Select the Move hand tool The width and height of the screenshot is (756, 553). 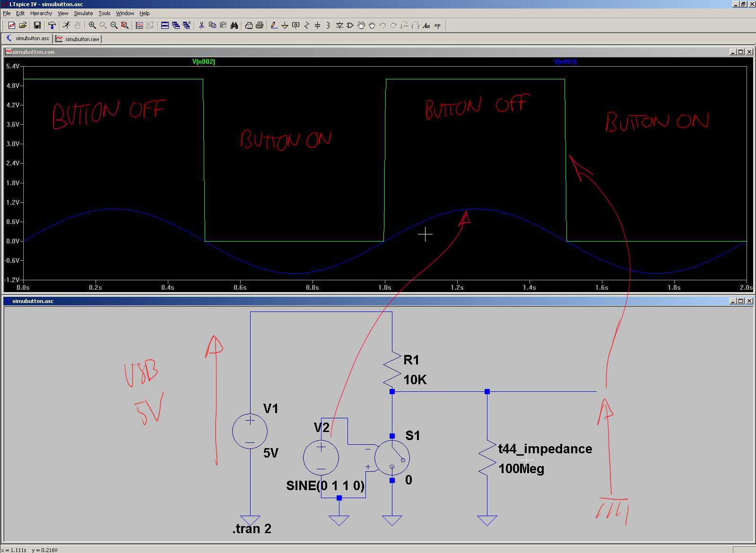pyautogui.click(x=361, y=26)
